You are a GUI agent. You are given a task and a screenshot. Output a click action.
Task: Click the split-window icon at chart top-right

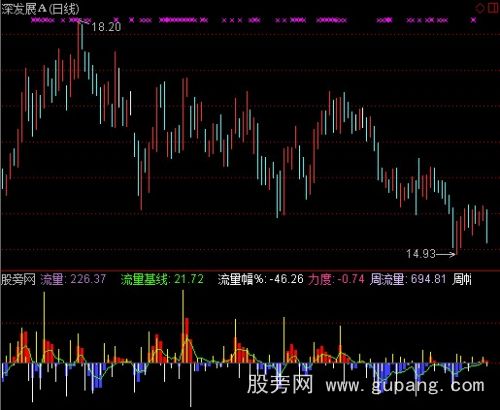click(493, 8)
